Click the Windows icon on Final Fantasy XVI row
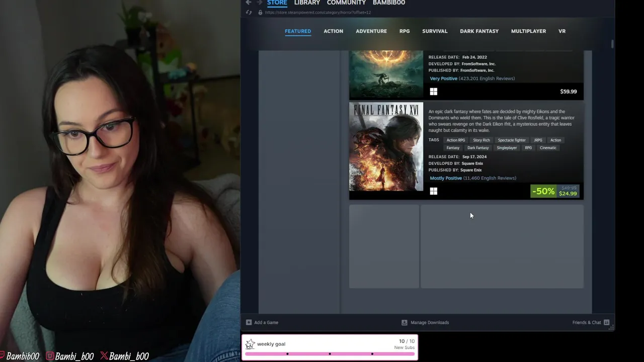 tap(434, 191)
